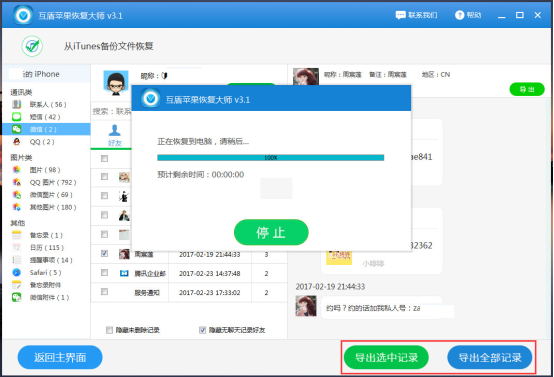This screenshot has height=377, width=554.
Task: Click 导出选中记录 export selected button
Action: click(x=386, y=357)
